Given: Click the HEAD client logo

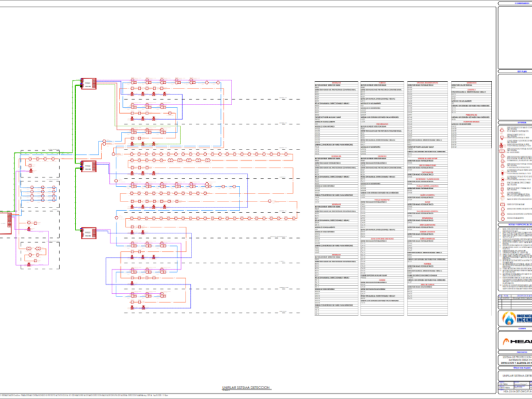Looking at the screenshot, I should point(517,341).
